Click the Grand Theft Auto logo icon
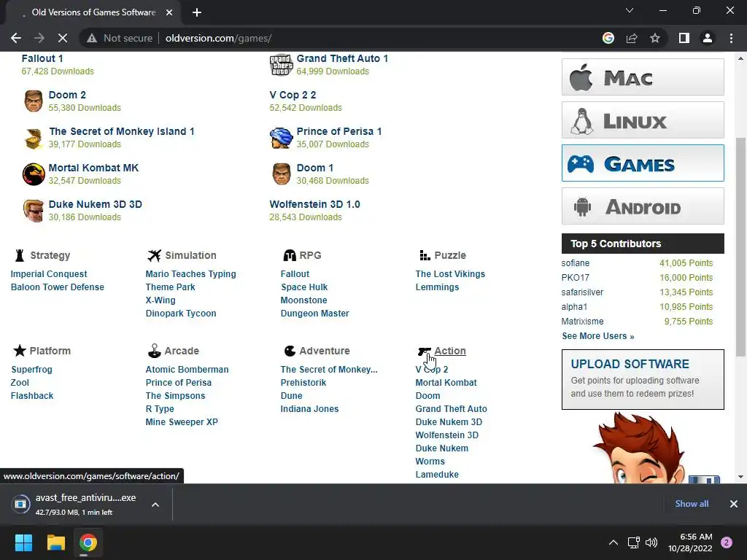The height and width of the screenshot is (560, 747). coord(281,65)
